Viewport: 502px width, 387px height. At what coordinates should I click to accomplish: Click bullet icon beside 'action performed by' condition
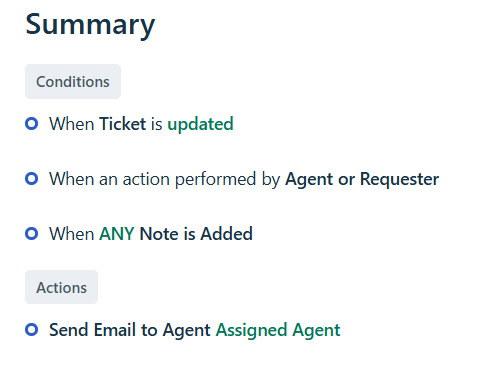point(32,179)
